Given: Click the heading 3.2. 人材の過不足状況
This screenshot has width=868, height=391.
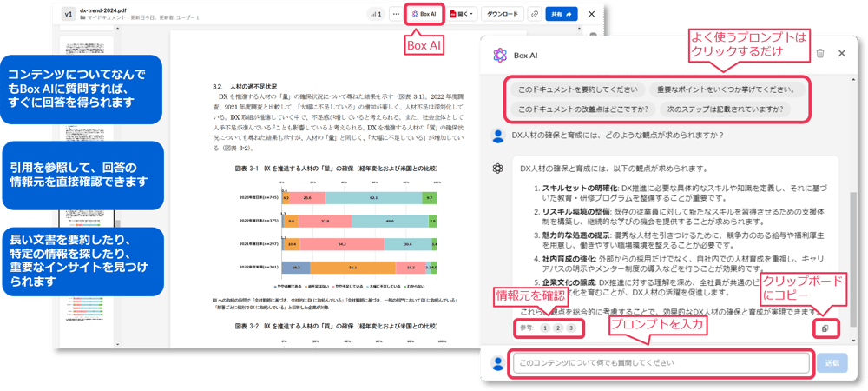Looking at the screenshot, I should (244, 86).
